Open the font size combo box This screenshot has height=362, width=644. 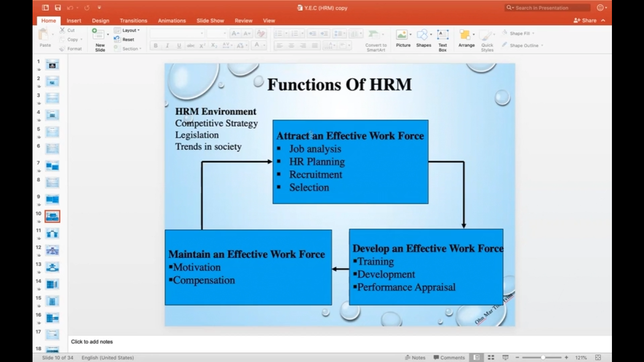click(x=217, y=33)
